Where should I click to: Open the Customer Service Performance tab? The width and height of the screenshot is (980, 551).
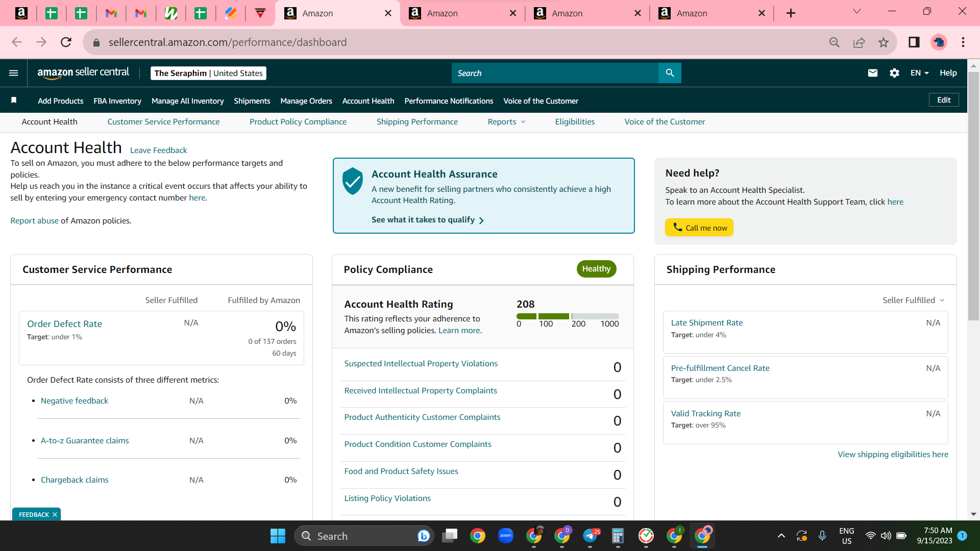pos(163,122)
